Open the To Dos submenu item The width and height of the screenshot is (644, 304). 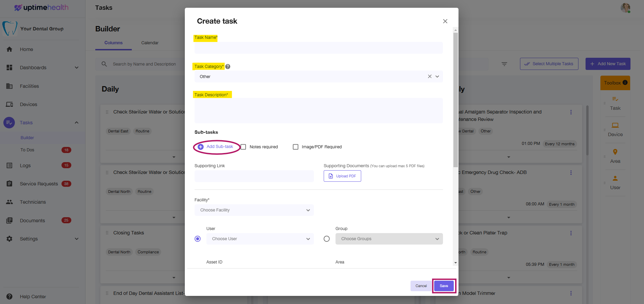pos(27,150)
